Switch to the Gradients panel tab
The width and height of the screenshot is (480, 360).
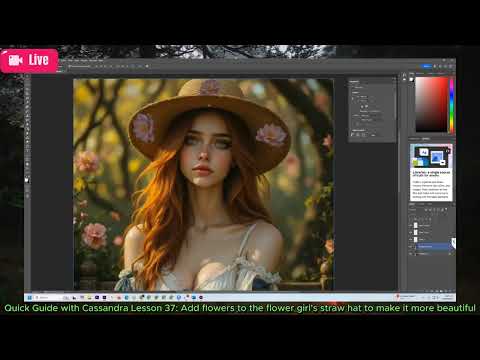pos(430,73)
